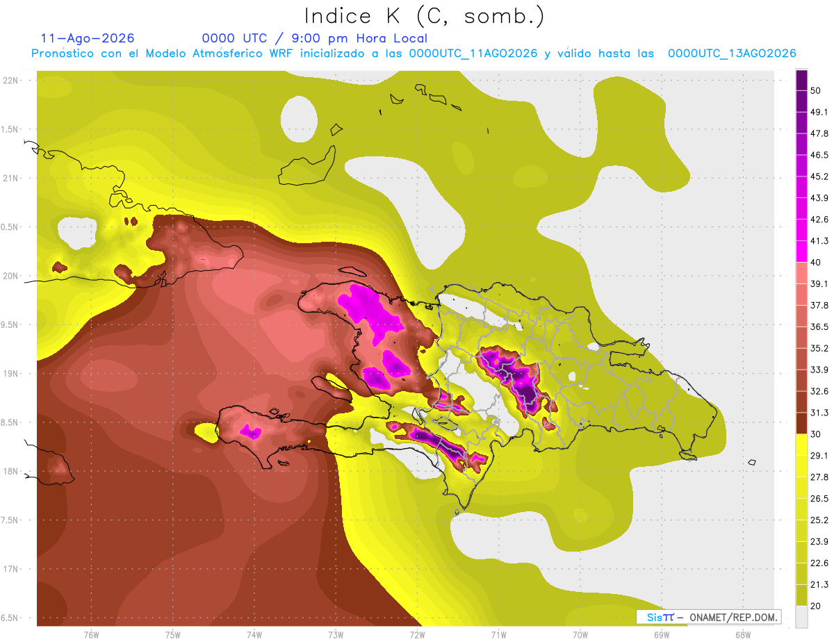Click the colorbar label "43.9"
Viewport: 834px width, 644px height.
(x=819, y=198)
